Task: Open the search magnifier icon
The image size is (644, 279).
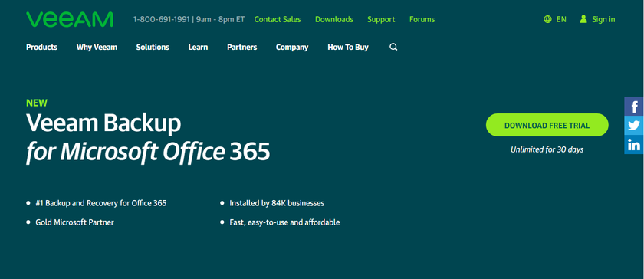Action: point(393,48)
